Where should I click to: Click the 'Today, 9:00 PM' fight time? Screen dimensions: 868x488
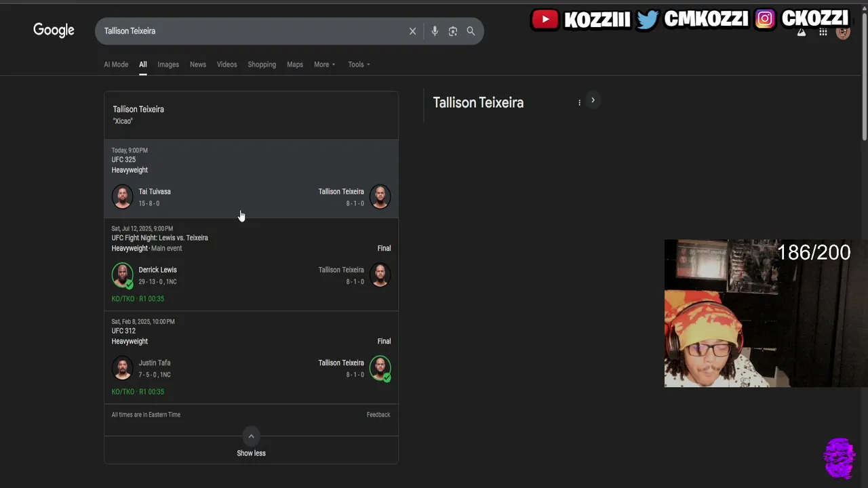coord(130,150)
